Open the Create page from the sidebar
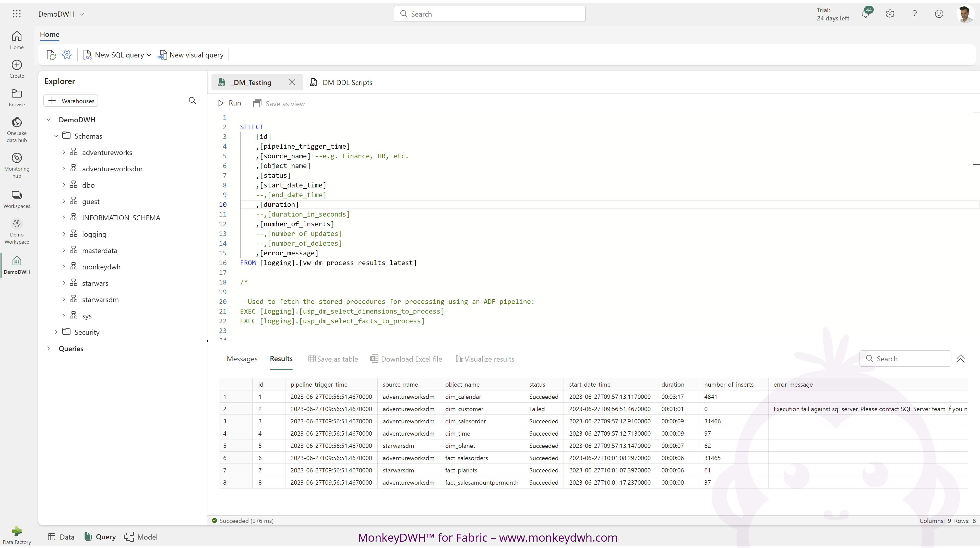 click(x=17, y=69)
